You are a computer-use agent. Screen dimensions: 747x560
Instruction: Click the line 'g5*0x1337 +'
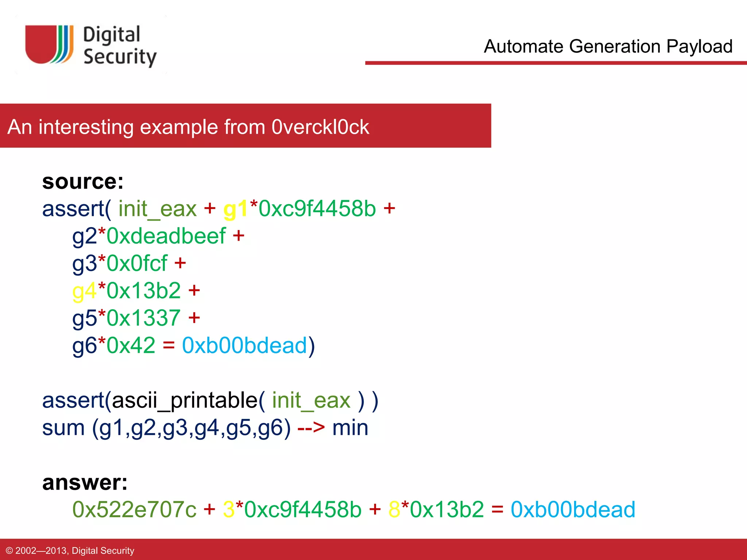pyautogui.click(x=136, y=318)
